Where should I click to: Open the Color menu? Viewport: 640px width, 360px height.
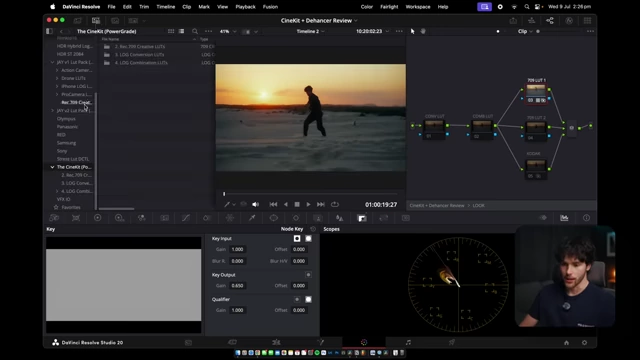point(367,7)
